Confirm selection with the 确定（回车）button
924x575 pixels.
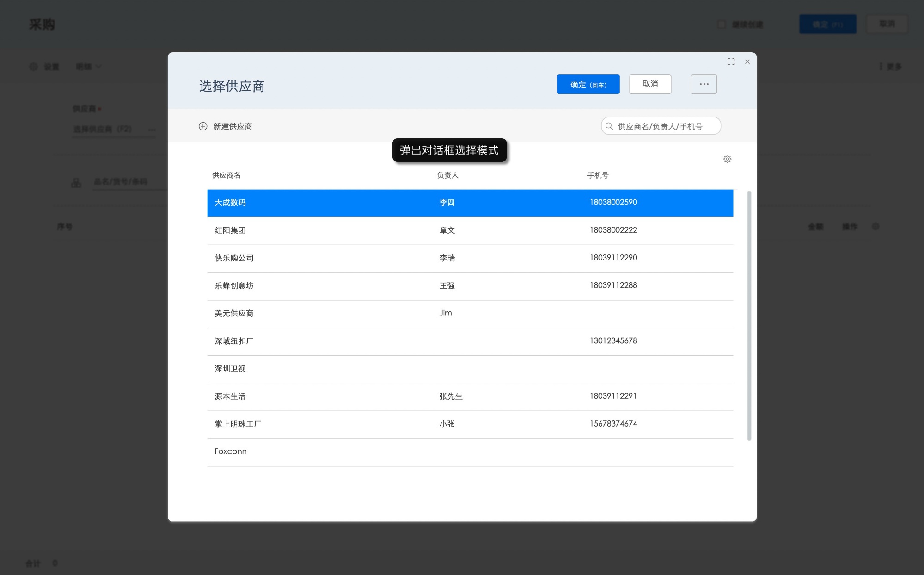point(588,84)
